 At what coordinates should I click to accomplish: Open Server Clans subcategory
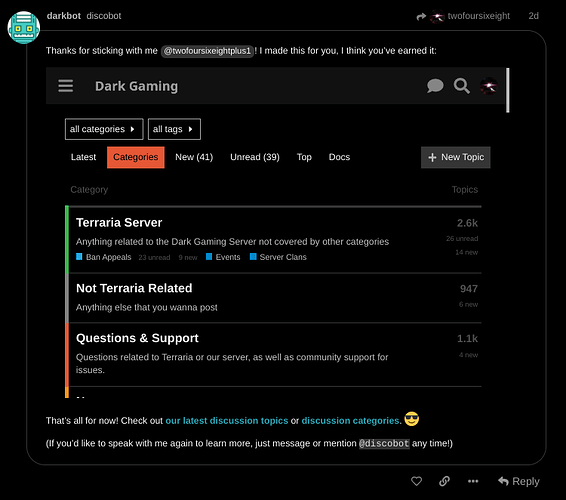[x=283, y=257]
